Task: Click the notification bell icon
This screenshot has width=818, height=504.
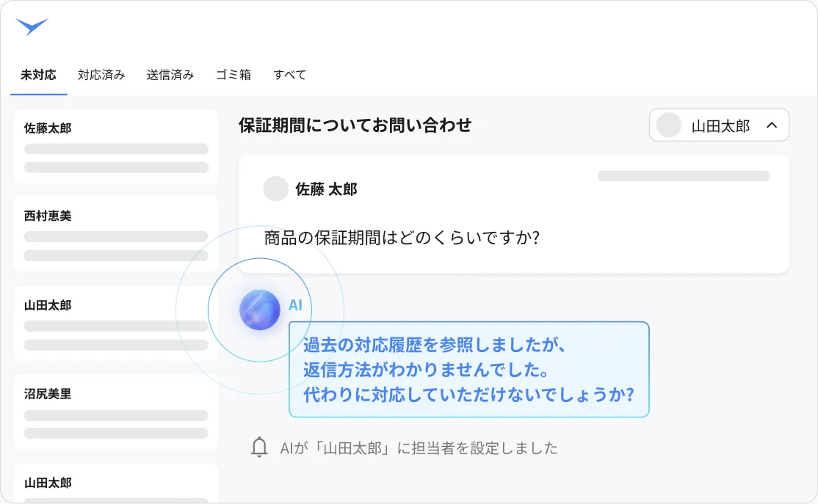Action: pyautogui.click(x=259, y=448)
